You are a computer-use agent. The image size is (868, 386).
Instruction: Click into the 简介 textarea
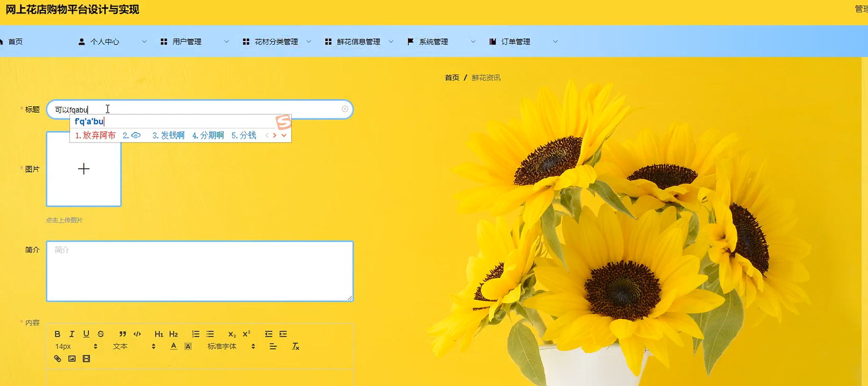(x=199, y=271)
